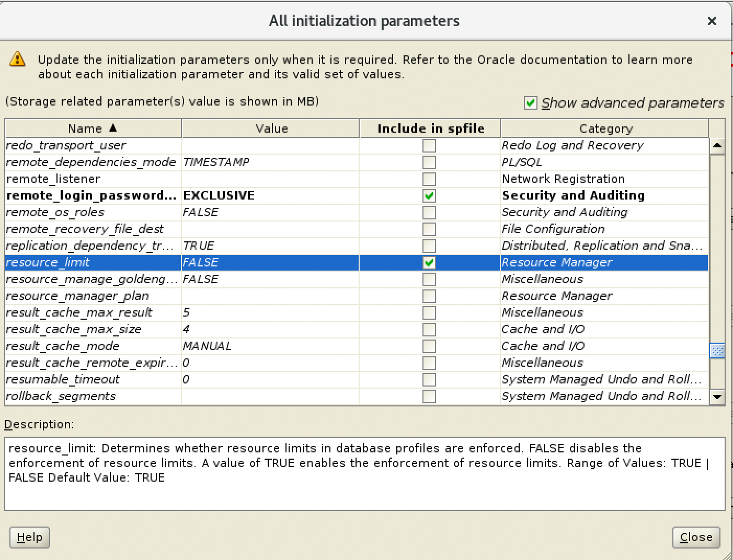Click PL/SQL category cell
The image size is (733, 560).
[x=604, y=162]
